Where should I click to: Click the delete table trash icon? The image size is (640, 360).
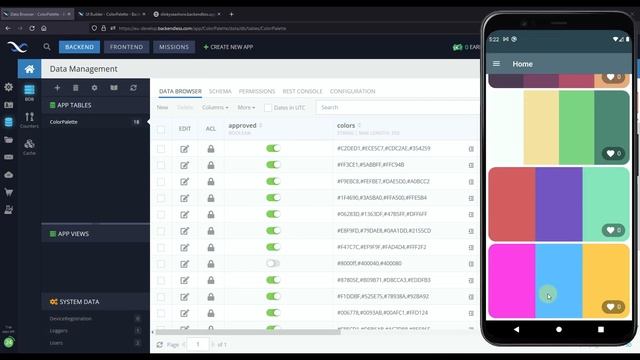76,88
